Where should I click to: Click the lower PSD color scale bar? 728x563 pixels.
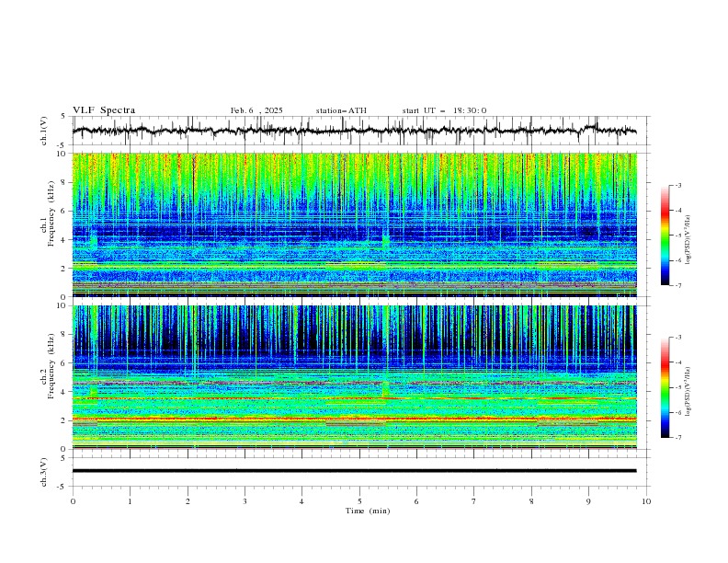pyautogui.click(x=665, y=387)
